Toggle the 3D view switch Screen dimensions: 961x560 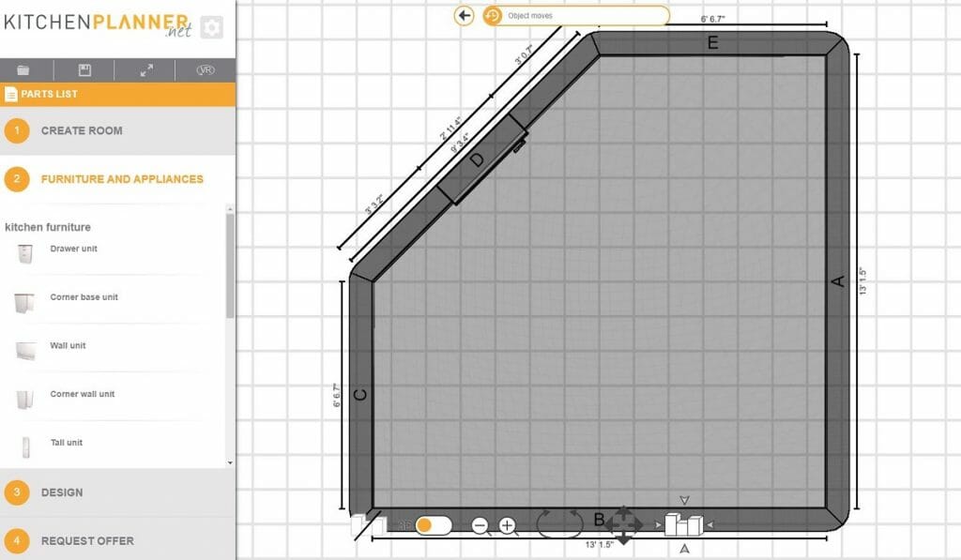point(433,525)
